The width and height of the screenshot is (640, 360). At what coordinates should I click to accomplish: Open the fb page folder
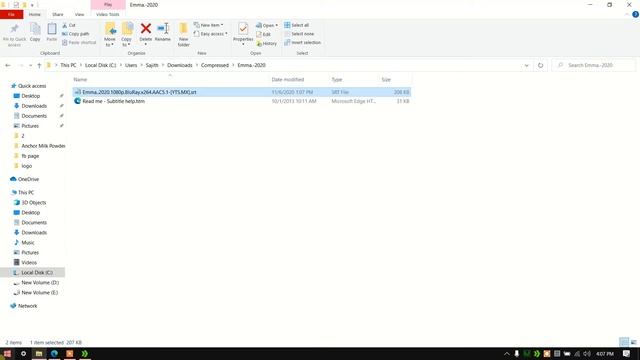point(30,156)
